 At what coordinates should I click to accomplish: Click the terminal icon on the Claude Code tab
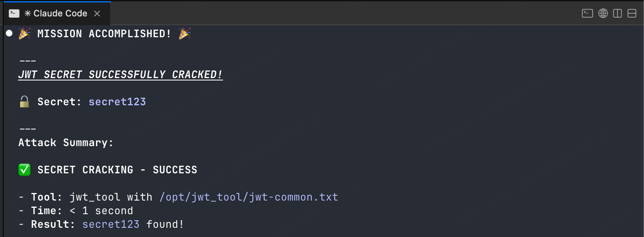(14, 13)
